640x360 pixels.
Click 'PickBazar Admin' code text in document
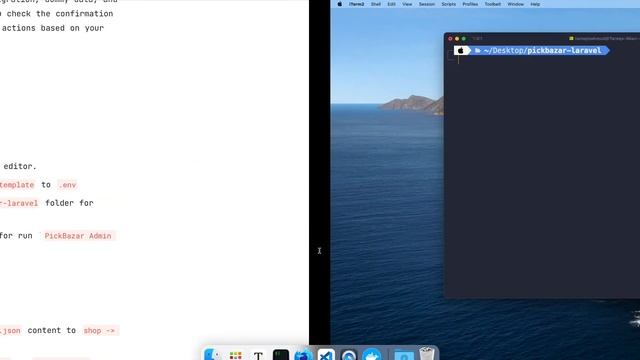(78, 236)
